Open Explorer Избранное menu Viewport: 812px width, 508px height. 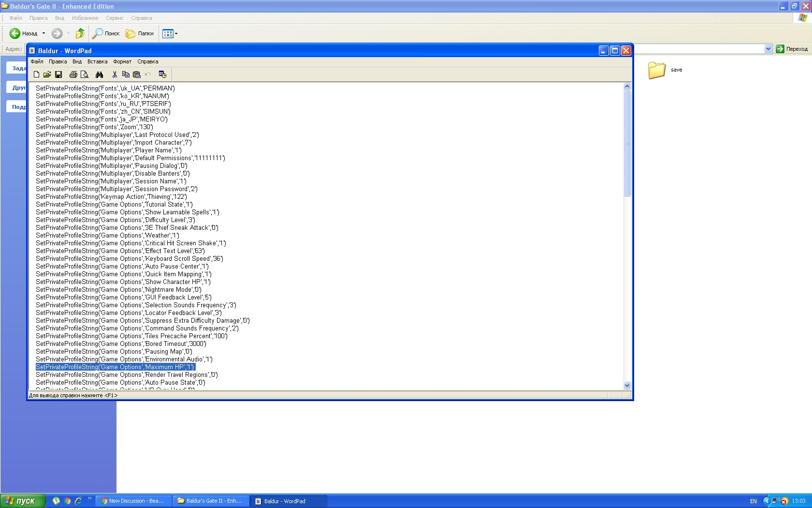click(x=85, y=18)
